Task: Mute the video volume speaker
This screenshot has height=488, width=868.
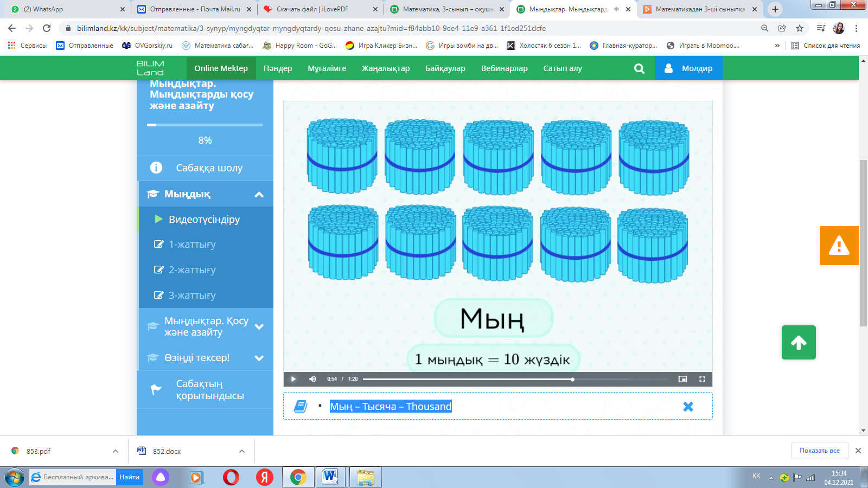Action: click(x=312, y=379)
